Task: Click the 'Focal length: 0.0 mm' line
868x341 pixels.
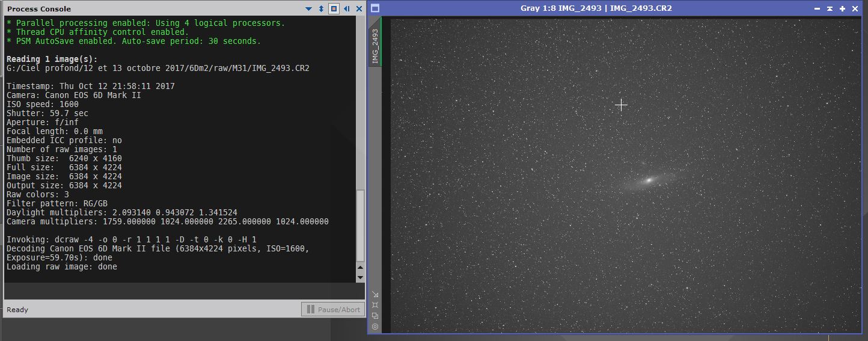Action: (x=54, y=131)
